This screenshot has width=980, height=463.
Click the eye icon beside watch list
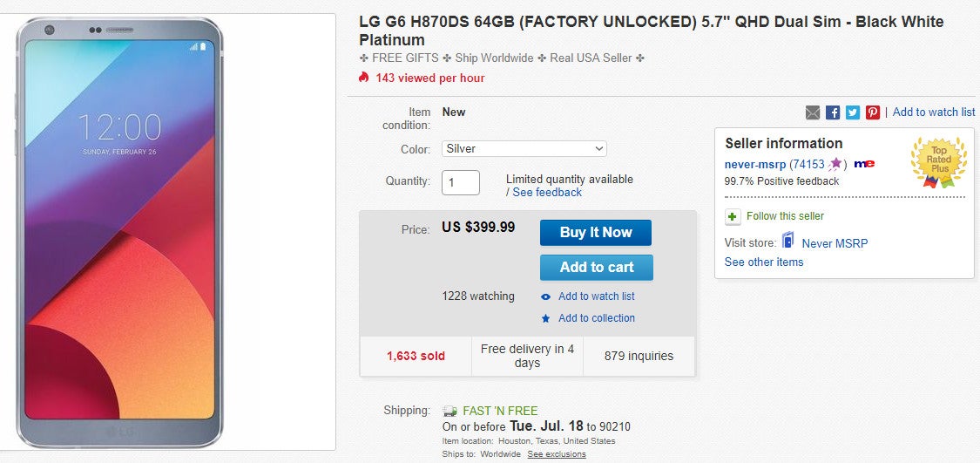[x=546, y=296]
